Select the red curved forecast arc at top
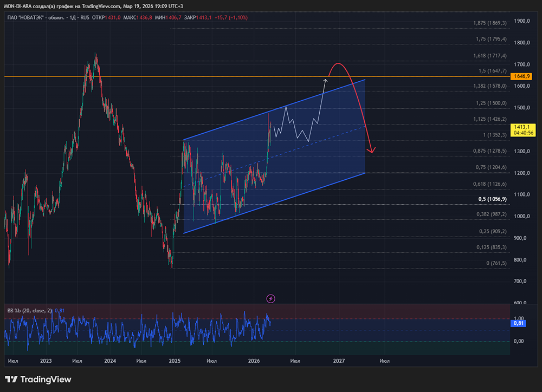 point(338,64)
